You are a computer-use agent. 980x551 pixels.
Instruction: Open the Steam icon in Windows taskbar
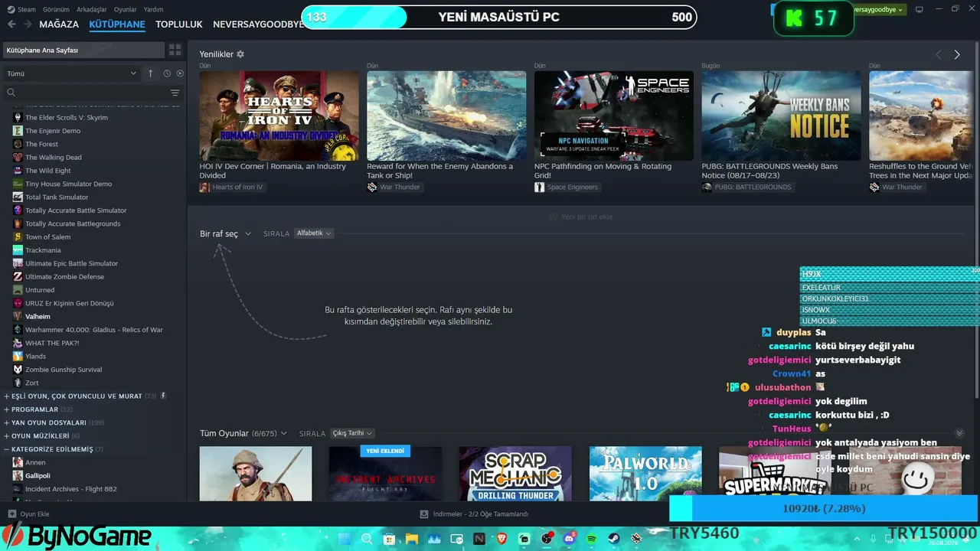[614, 539]
